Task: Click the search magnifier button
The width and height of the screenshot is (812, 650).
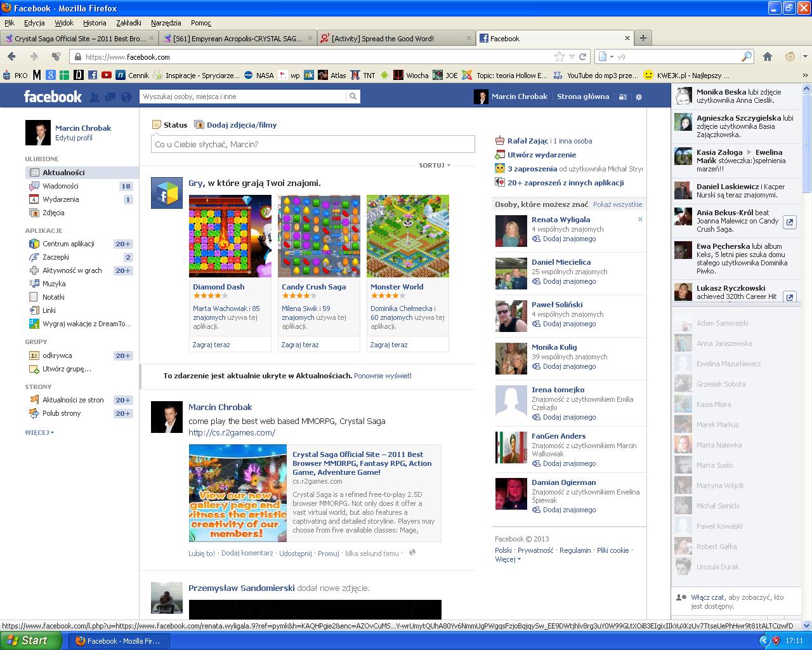Action: click(353, 96)
